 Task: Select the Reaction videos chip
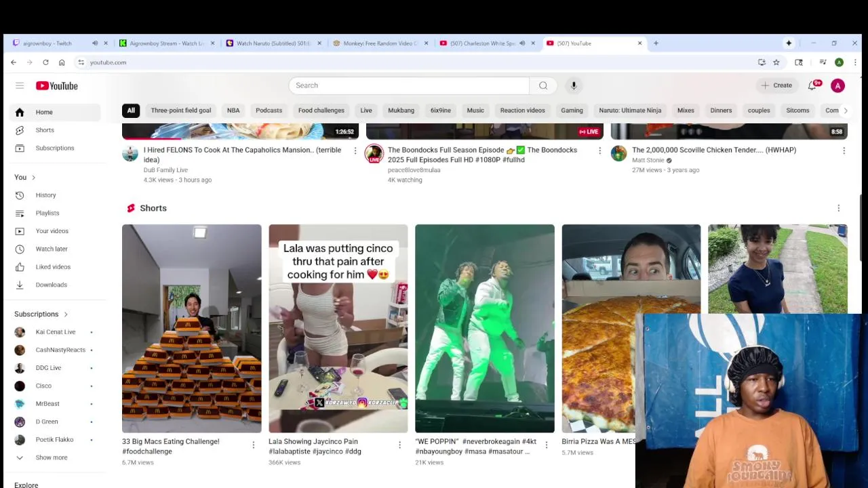[x=522, y=110]
